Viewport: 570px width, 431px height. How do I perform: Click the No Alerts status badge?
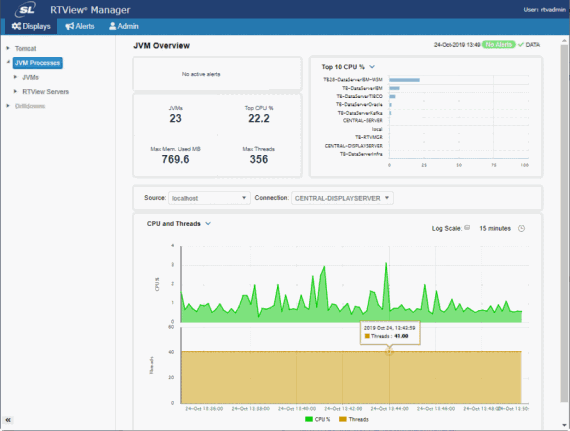499,45
